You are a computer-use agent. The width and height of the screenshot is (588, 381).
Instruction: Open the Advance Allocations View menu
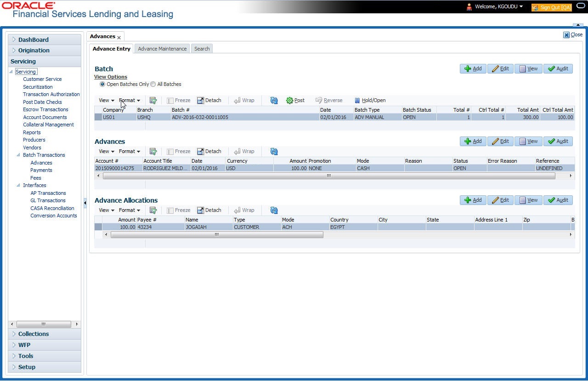tap(106, 210)
